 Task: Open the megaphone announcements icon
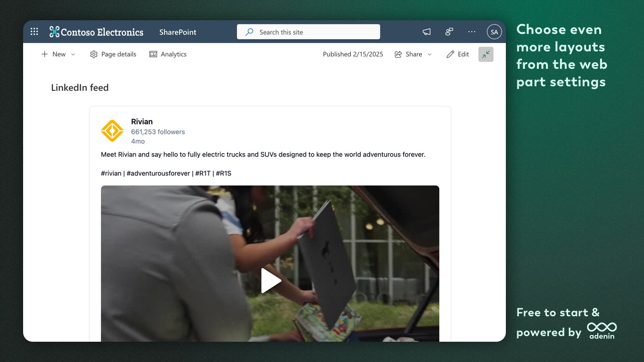point(427,32)
